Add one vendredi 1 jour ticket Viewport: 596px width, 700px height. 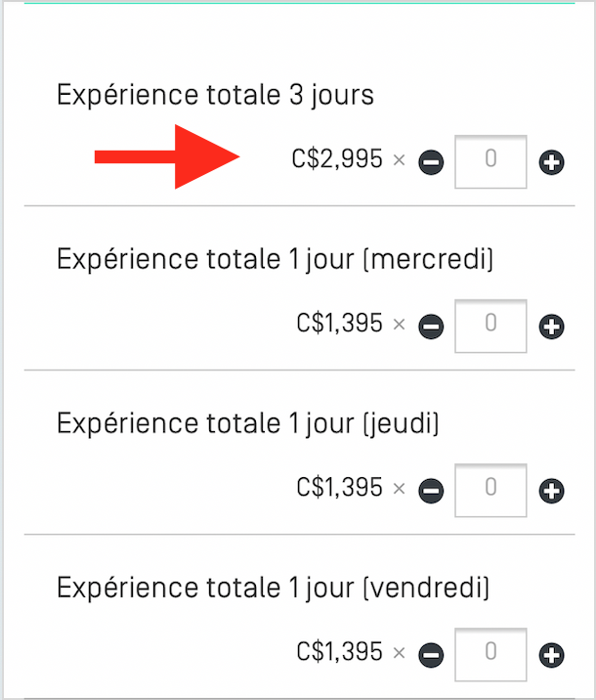551,655
